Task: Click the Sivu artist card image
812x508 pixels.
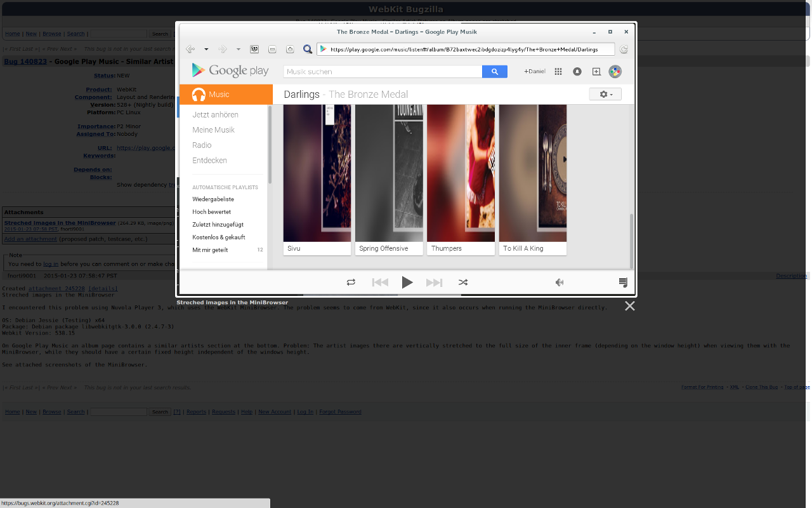Action: 317,173
